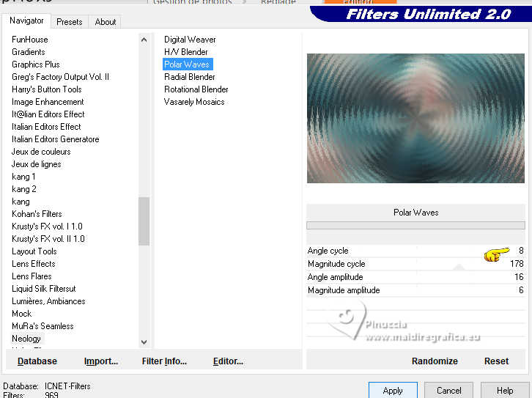Viewport: 532px width, 398px height.
Task: Select kang 1 category
Action: tap(23, 177)
